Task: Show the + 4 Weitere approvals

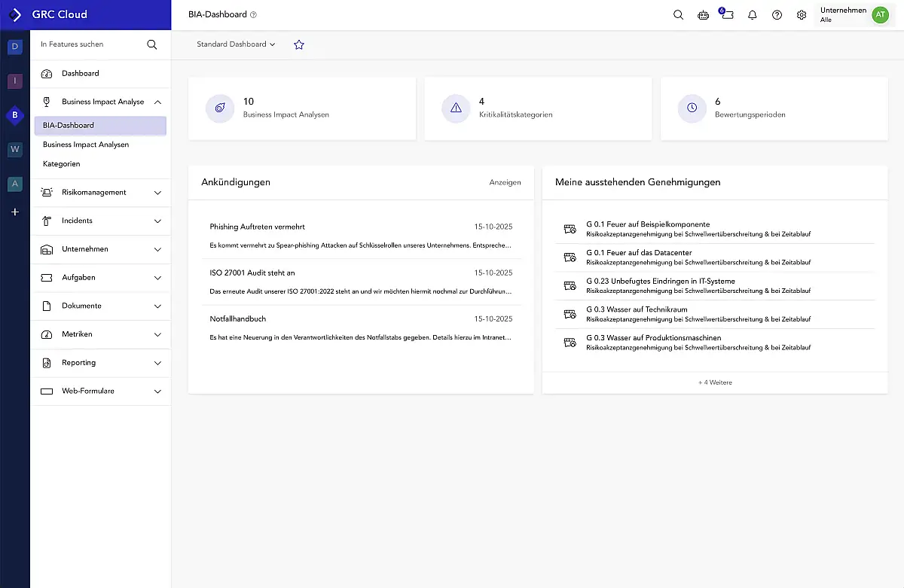Action: 714,382
